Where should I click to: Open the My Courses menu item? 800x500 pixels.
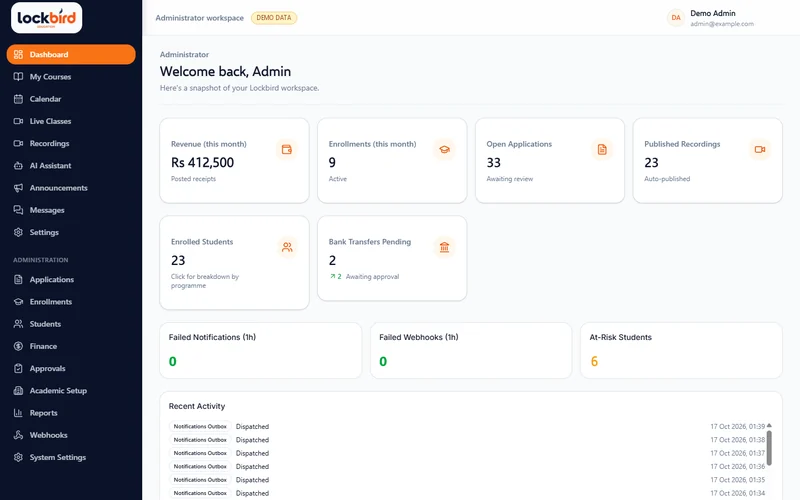coord(71,77)
